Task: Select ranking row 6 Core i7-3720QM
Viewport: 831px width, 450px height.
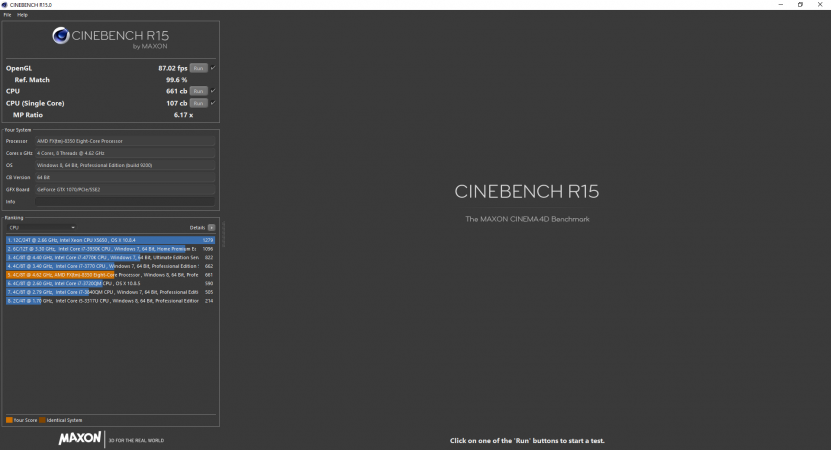Action: click(110, 284)
